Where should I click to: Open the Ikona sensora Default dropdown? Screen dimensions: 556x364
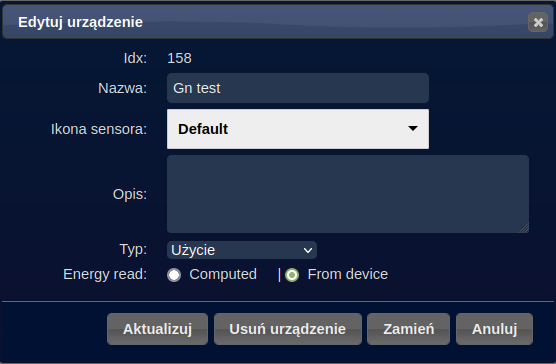298,129
